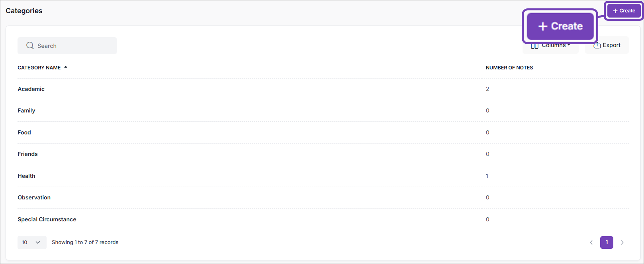The image size is (644, 264).
Task: Open the Friends category
Action: point(27,154)
